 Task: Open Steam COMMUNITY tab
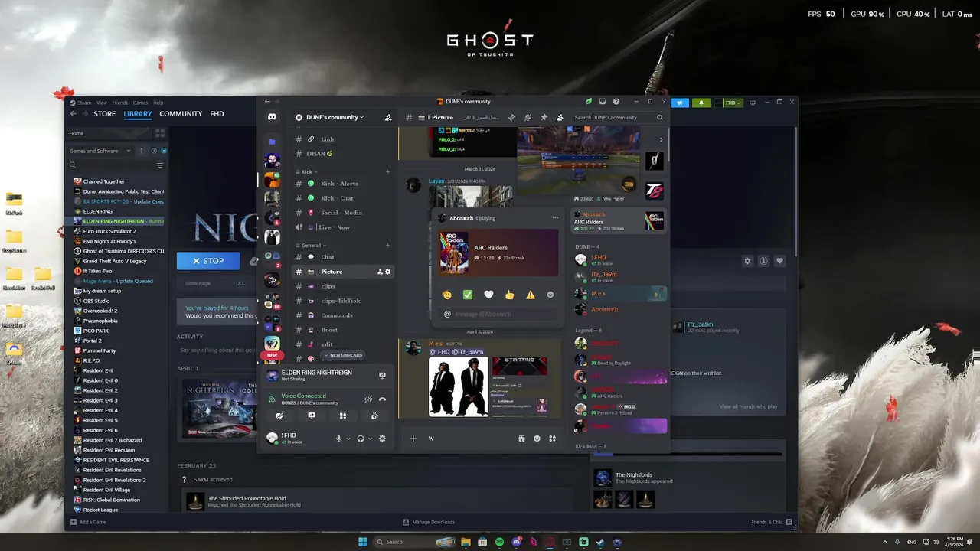(181, 114)
